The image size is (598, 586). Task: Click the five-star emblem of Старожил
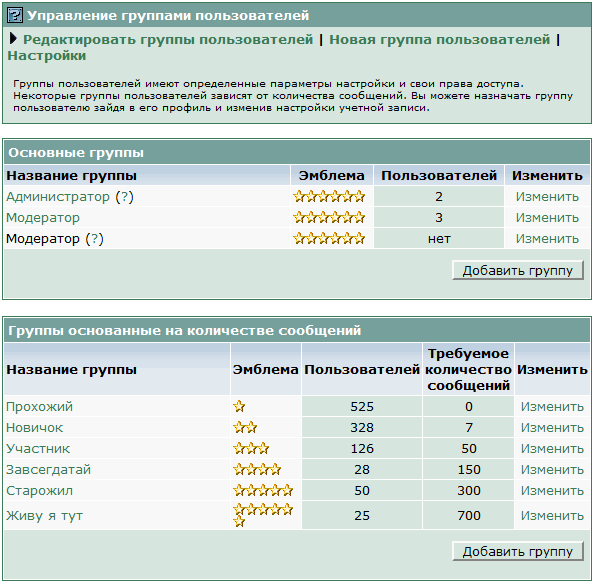tap(263, 490)
